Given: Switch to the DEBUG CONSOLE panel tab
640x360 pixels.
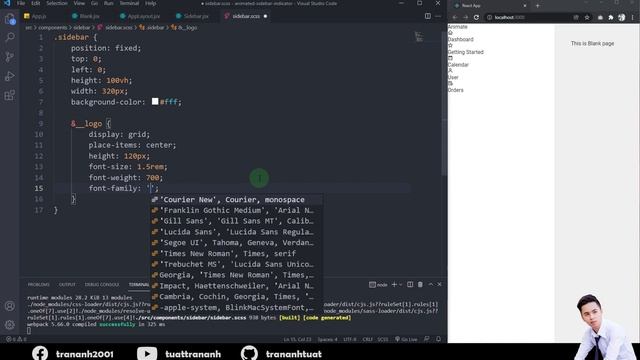Looking at the screenshot, I should [x=102, y=284].
